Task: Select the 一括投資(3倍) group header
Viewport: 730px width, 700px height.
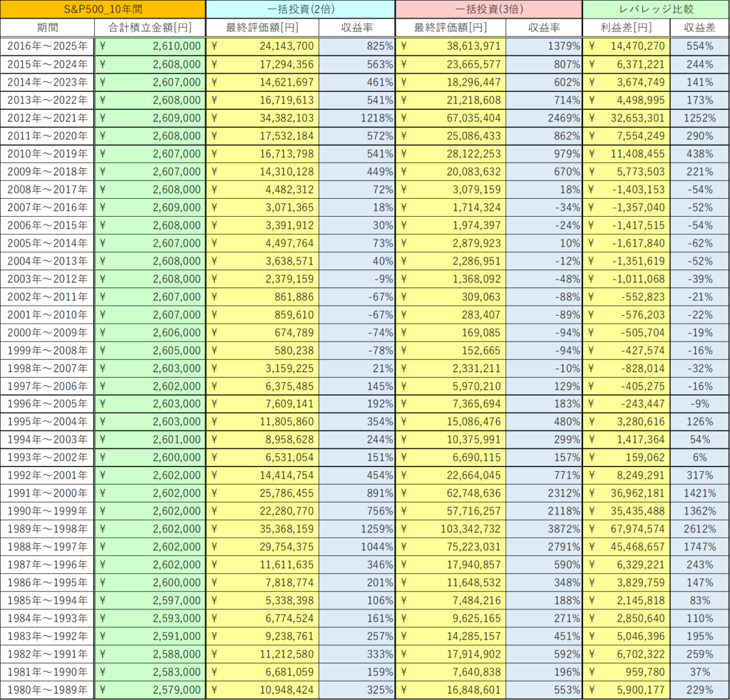Action: pyautogui.click(x=488, y=9)
